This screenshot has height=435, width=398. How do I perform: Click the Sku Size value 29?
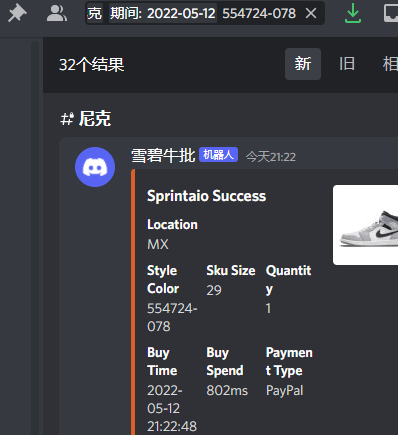[214, 290]
